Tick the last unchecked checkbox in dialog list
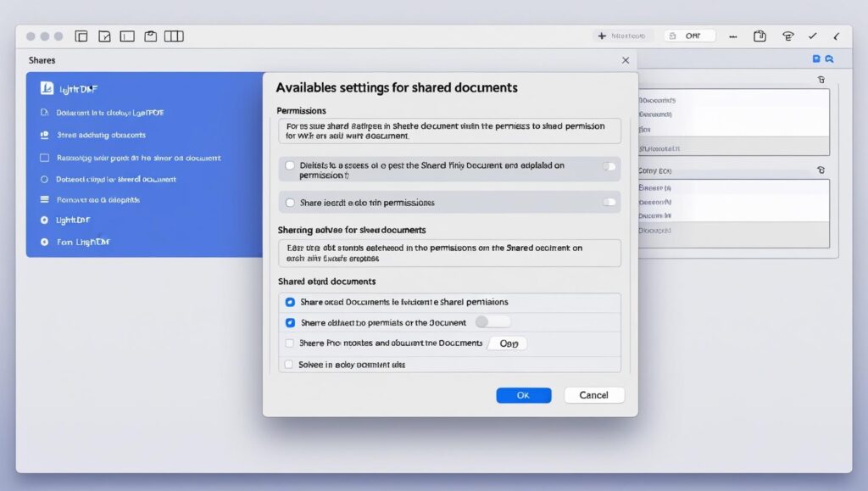Image resolution: width=868 pixels, height=491 pixels. point(290,364)
